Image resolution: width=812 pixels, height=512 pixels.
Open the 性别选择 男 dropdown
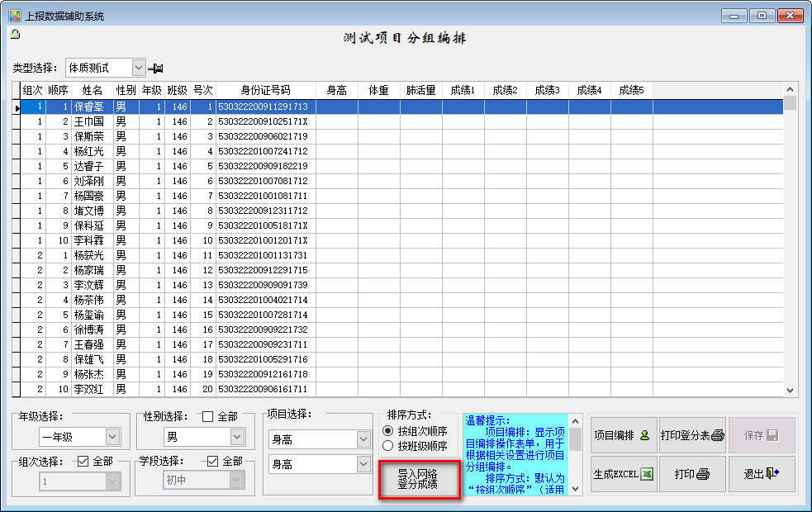(x=237, y=437)
